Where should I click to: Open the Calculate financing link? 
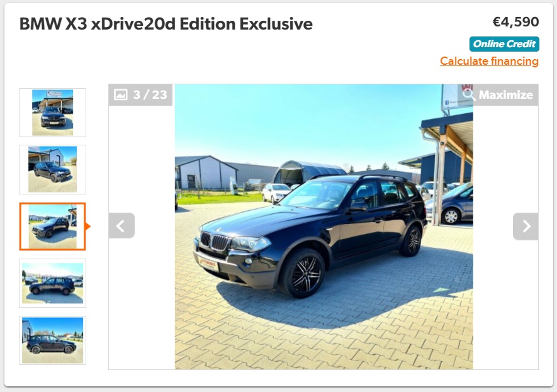(x=489, y=61)
